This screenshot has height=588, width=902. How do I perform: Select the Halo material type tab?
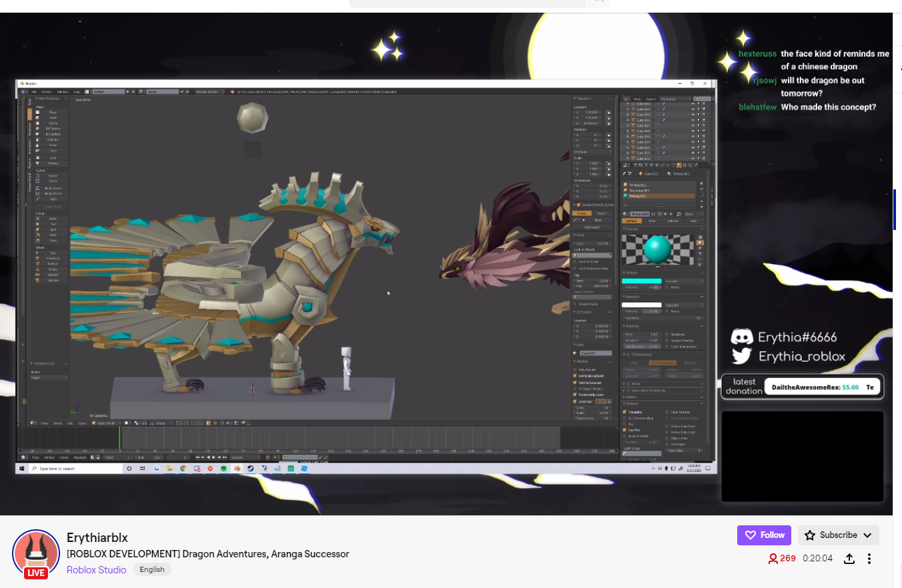click(x=693, y=221)
